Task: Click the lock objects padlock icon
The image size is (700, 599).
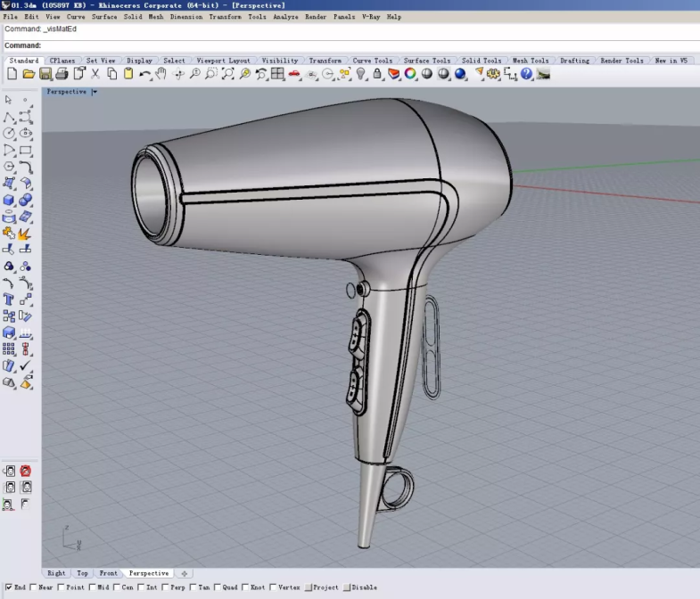Action: (377, 74)
